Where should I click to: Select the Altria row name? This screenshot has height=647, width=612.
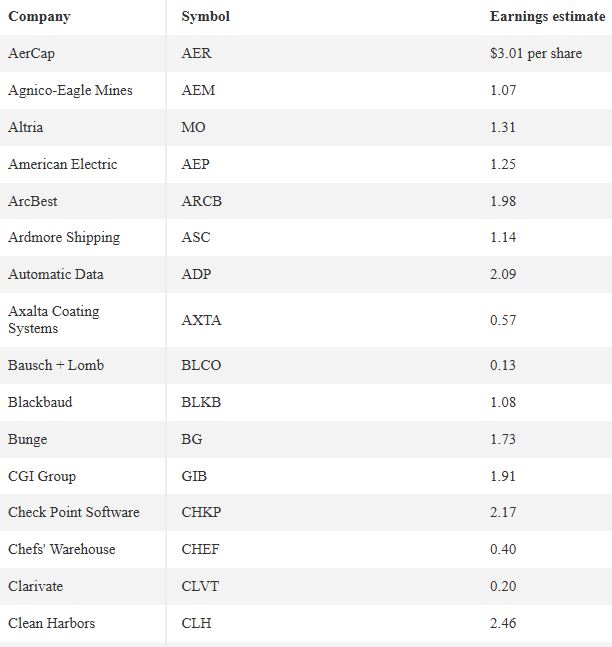tap(26, 127)
